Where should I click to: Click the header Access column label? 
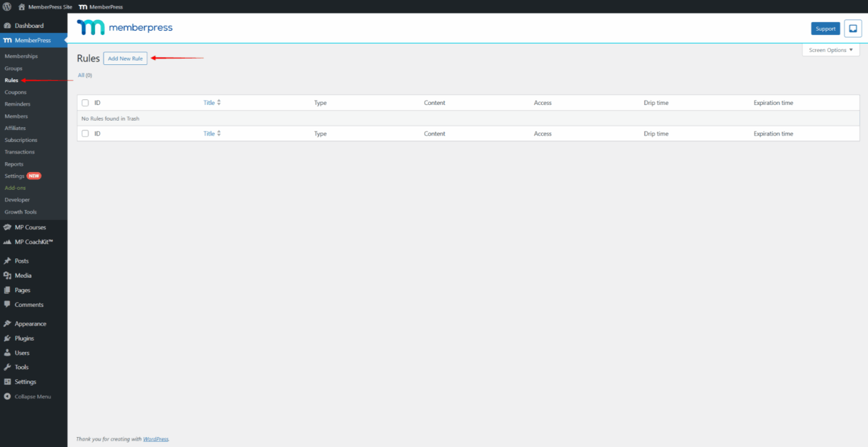tap(542, 103)
